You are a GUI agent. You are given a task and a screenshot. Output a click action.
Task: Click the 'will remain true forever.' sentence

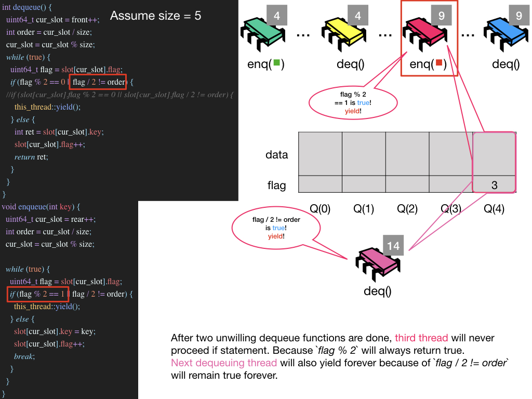click(x=224, y=375)
